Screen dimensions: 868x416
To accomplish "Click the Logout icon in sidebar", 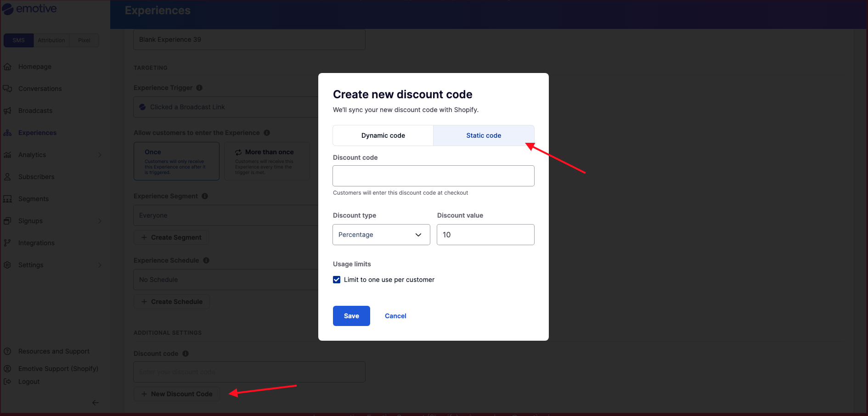I will tap(7, 382).
